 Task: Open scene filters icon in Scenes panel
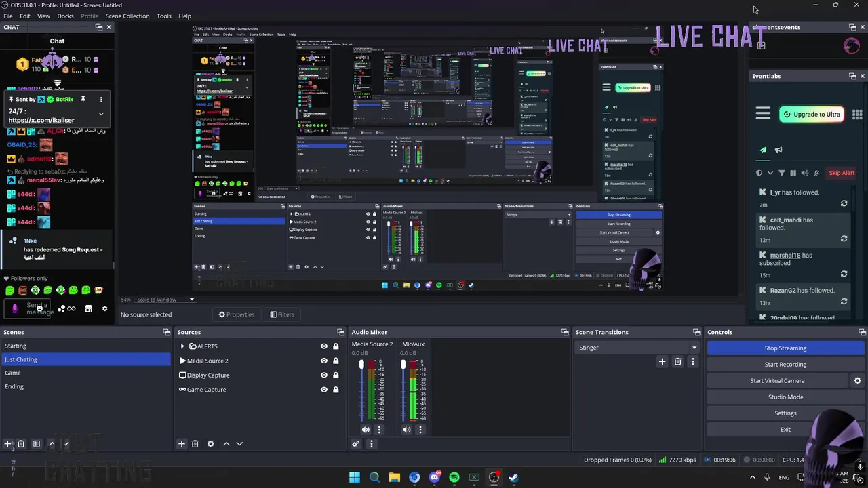[x=37, y=444]
